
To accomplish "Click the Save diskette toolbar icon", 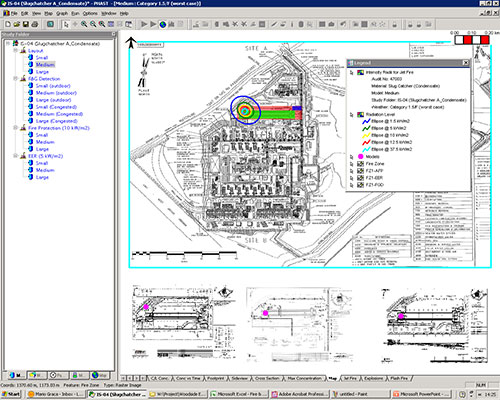I will coord(26,24).
